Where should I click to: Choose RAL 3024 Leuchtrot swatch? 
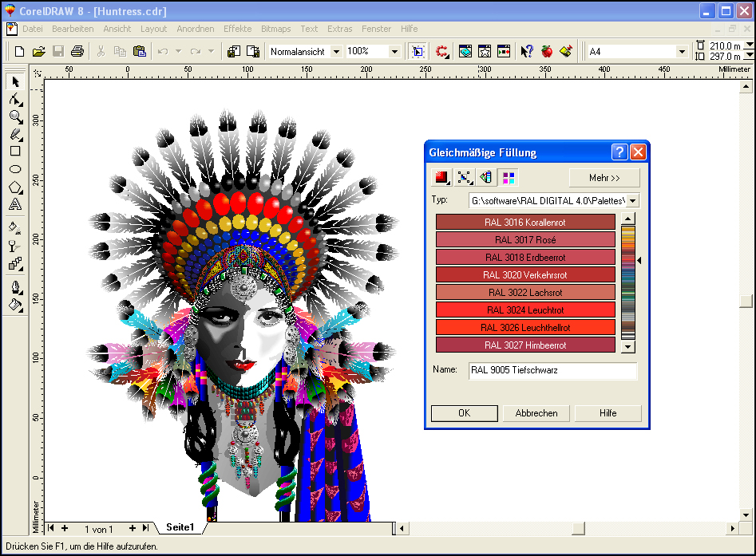click(525, 310)
